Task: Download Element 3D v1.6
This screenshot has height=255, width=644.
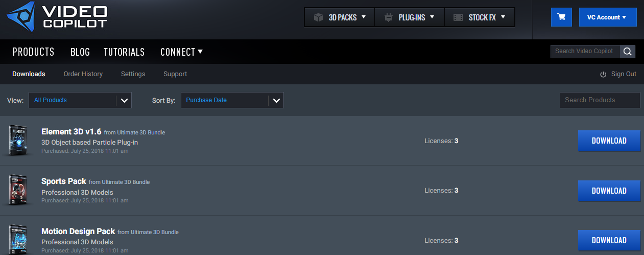Action: tap(609, 141)
